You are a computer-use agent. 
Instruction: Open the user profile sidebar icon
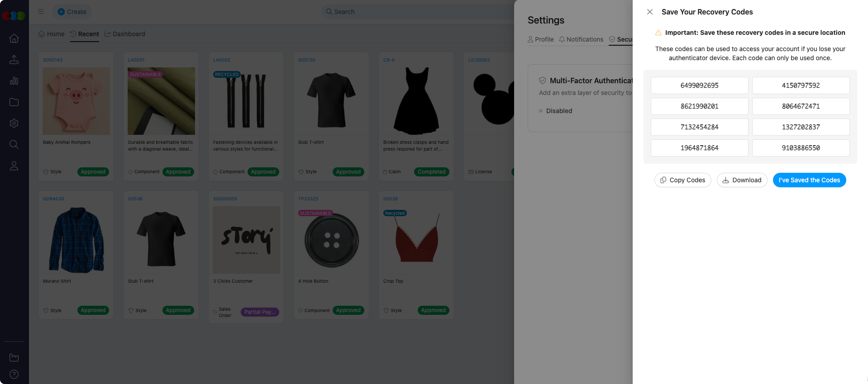14,166
